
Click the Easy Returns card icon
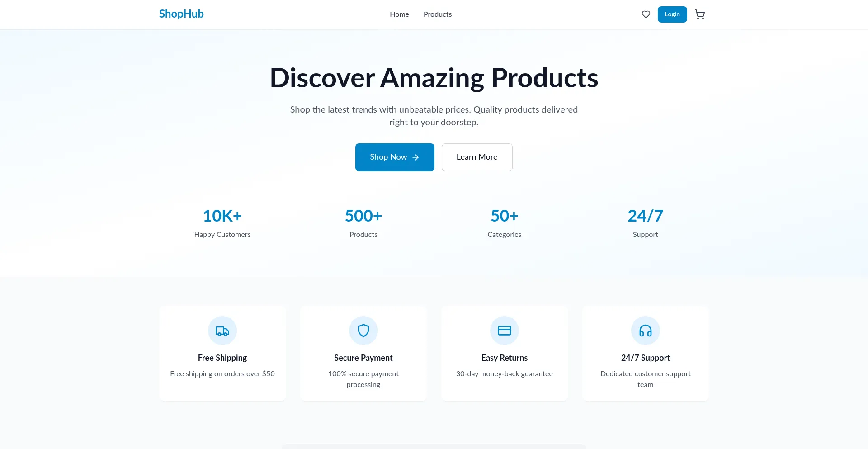pos(505,331)
